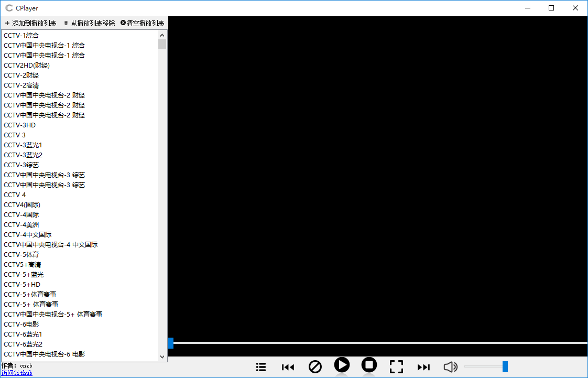Mute the audio via speaker icon

[x=450, y=367]
